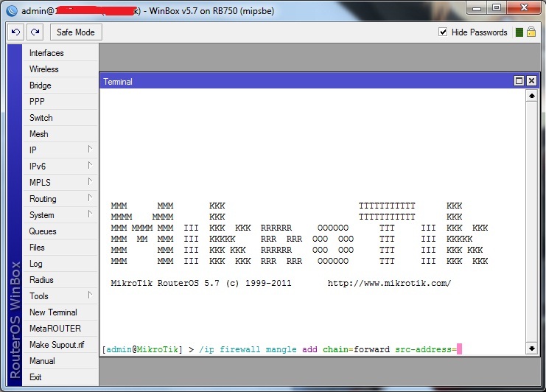Click the MikroTik RouterOS 5.7 text
Viewport: 546px width, 392px height.
click(165, 283)
